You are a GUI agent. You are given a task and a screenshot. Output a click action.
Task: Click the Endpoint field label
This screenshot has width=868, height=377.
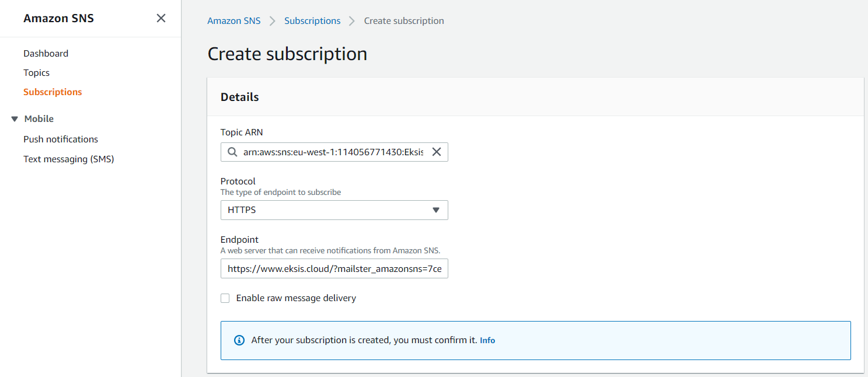click(239, 239)
